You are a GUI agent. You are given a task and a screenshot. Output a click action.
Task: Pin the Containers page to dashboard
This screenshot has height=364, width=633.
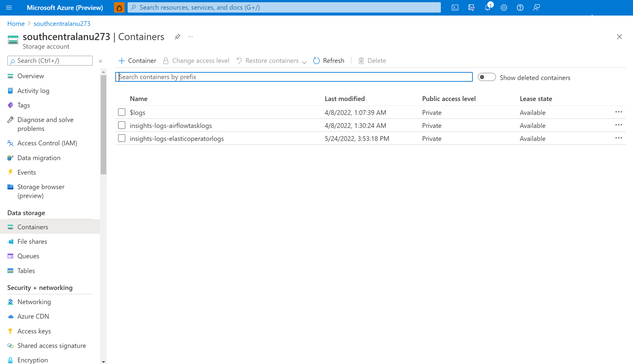pyautogui.click(x=177, y=36)
